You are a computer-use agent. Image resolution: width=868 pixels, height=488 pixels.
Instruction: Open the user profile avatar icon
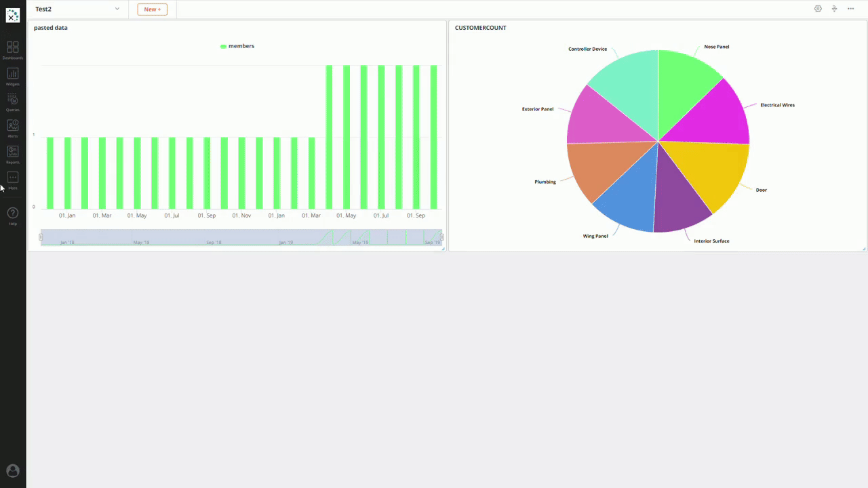coord(13,470)
